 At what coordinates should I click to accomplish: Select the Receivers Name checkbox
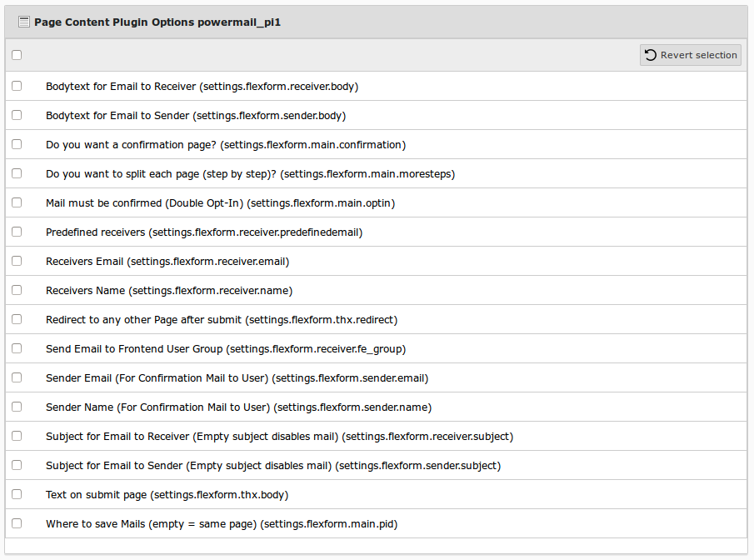pos(17,290)
